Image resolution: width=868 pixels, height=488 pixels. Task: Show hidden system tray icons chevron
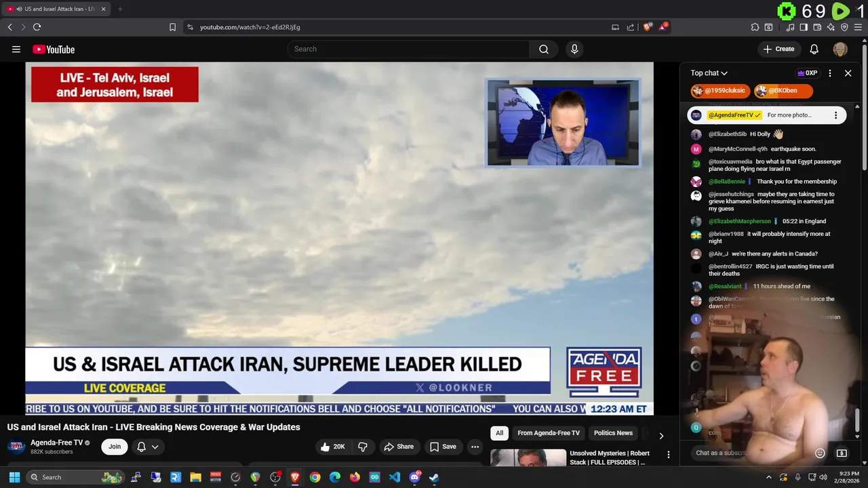[x=768, y=477]
